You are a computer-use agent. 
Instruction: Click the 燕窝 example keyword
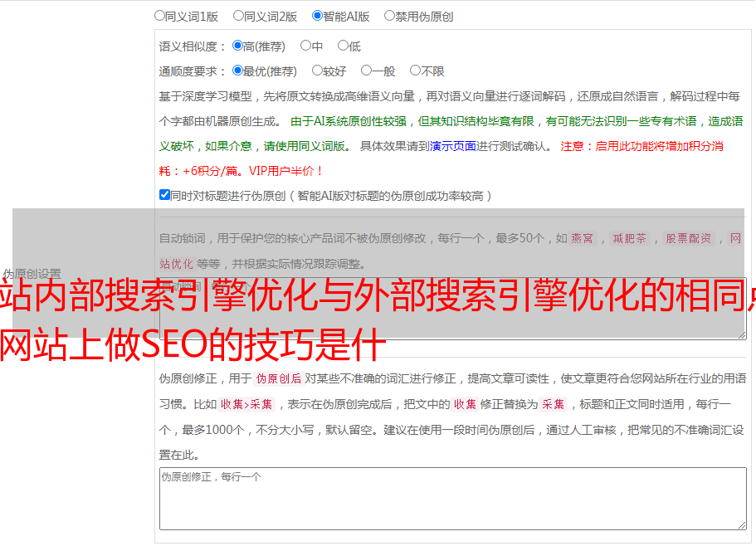(x=582, y=238)
